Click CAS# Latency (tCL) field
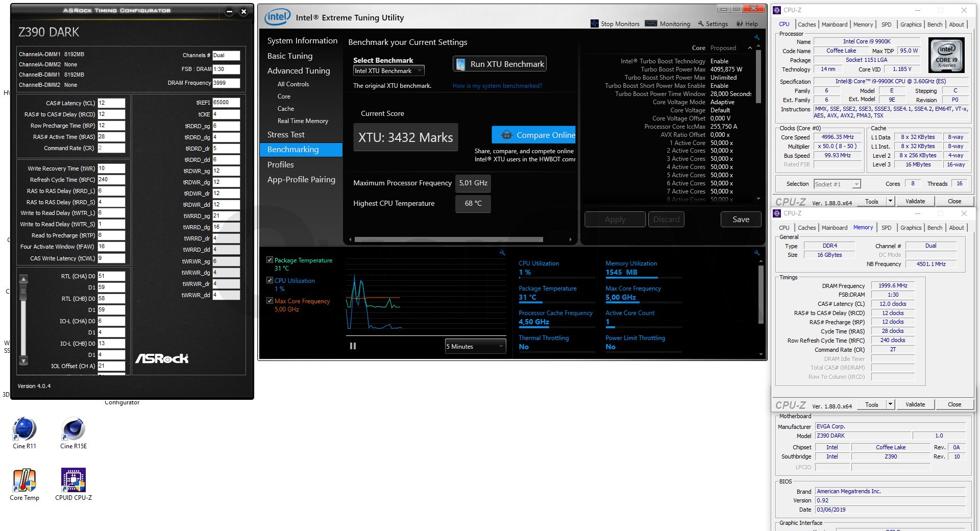The width and height of the screenshot is (980, 531). pyautogui.click(x=111, y=103)
